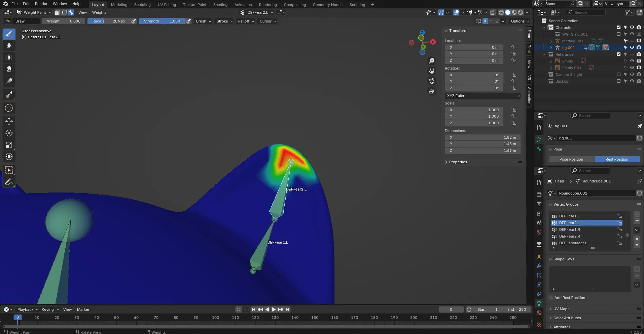Open the Physics properties tab

[x=539, y=285]
